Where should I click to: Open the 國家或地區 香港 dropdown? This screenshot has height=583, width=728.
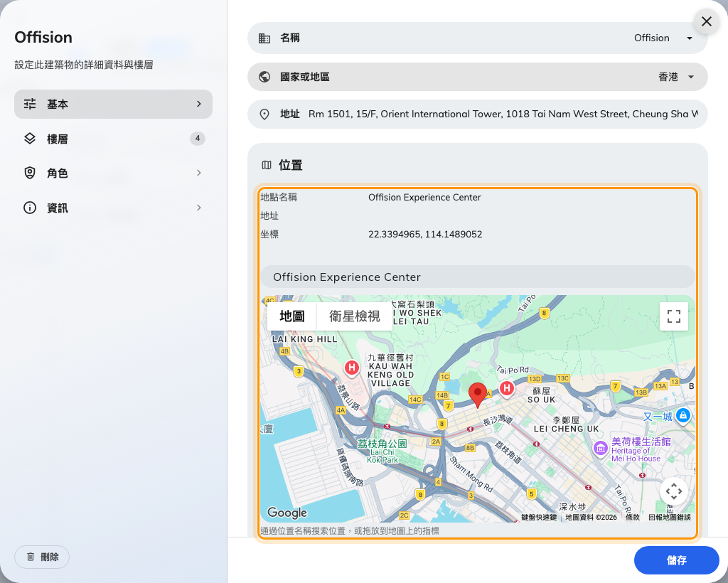[477, 77]
